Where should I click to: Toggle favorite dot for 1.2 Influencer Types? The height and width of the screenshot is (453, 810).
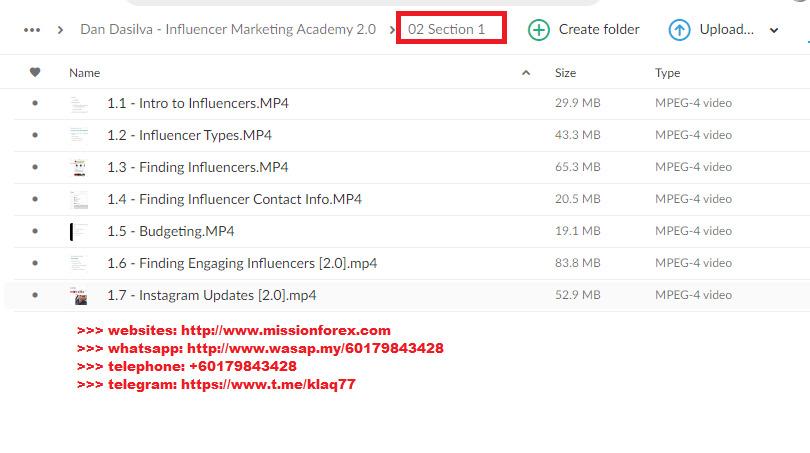pyautogui.click(x=36, y=135)
